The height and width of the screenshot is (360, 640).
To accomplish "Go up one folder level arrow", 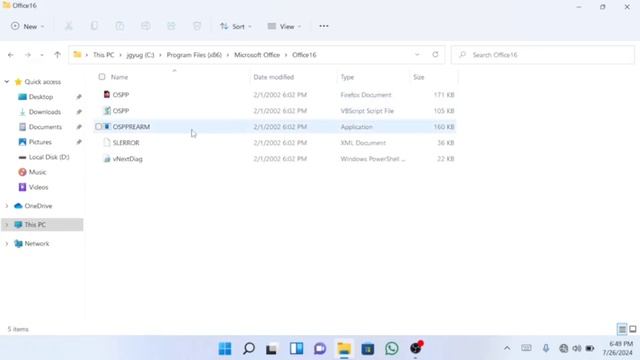I will [x=58, y=55].
